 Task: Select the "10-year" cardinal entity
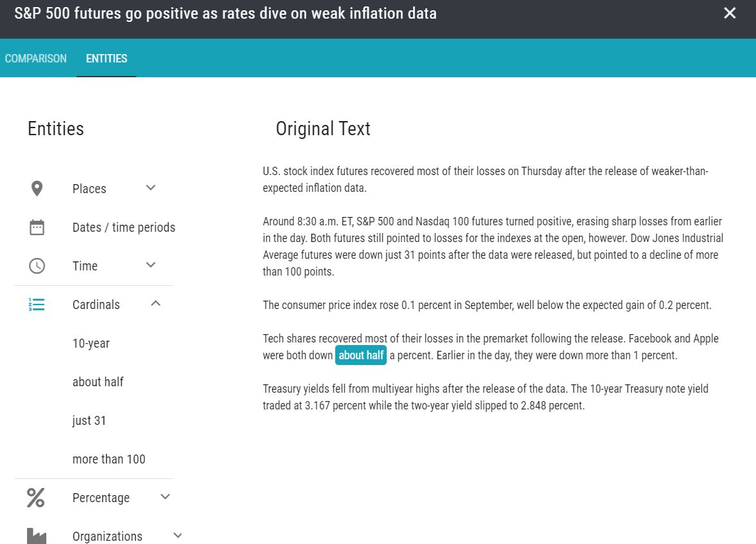pyautogui.click(x=91, y=343)
